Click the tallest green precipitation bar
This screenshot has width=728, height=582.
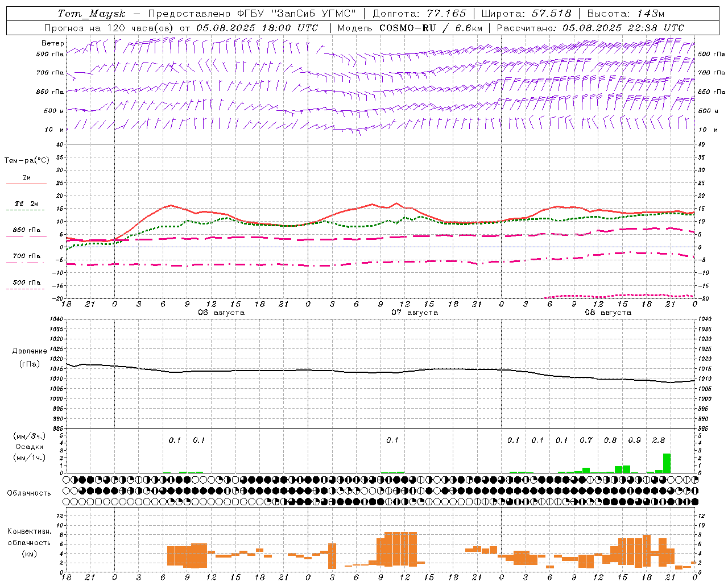[x=667, y=463]
